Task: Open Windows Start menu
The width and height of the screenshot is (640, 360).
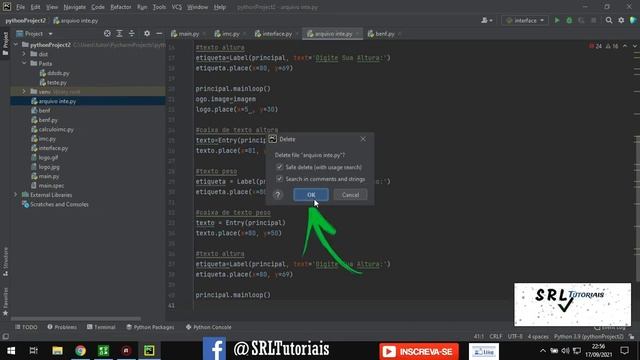Action: [11, 351]
